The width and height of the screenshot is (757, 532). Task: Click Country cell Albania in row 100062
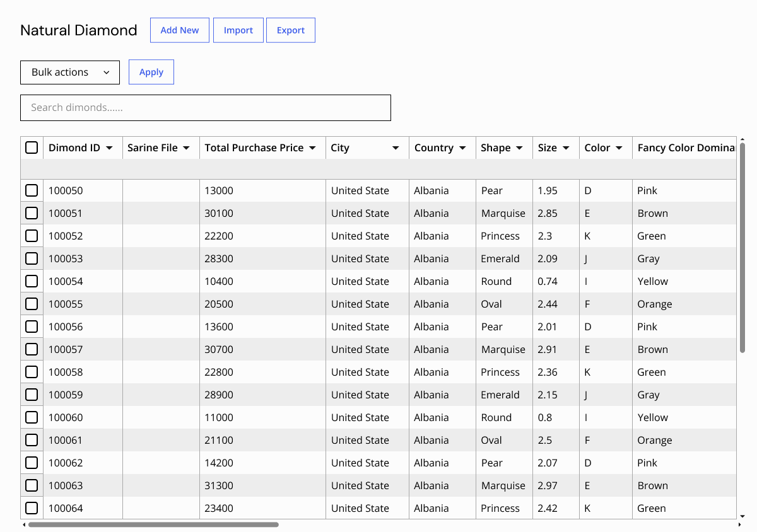(442, 463)
